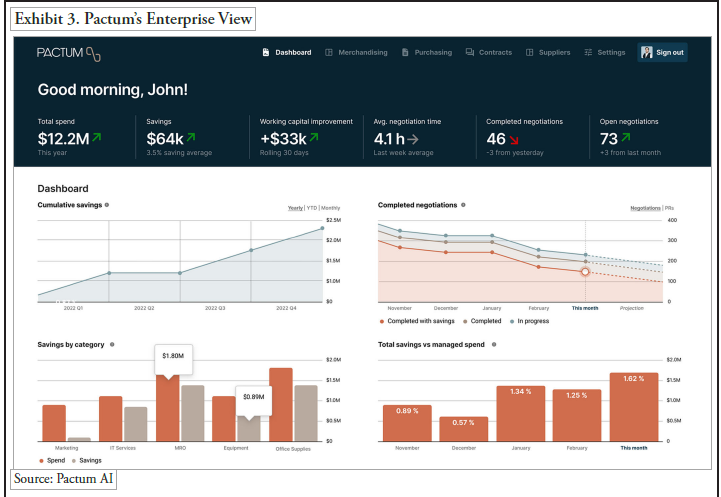Click the 1.25 % February bar

point(577,416)
